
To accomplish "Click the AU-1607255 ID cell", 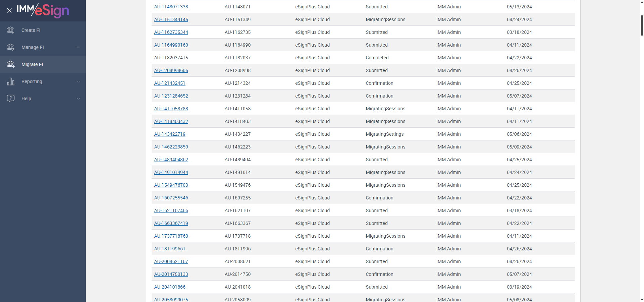I will [x=237, y=198].
